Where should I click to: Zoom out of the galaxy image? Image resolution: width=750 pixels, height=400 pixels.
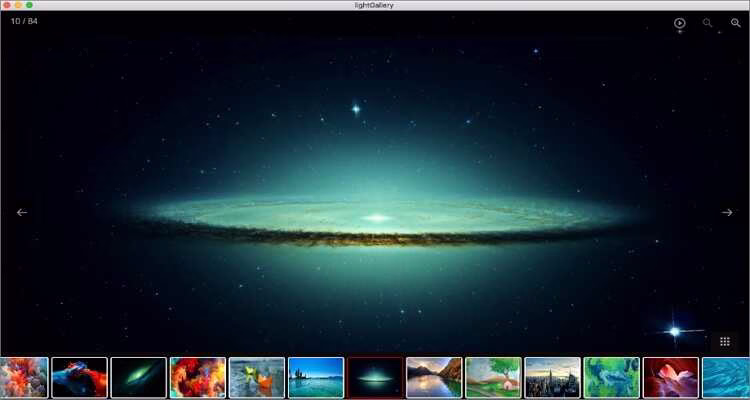pos(707,22)
